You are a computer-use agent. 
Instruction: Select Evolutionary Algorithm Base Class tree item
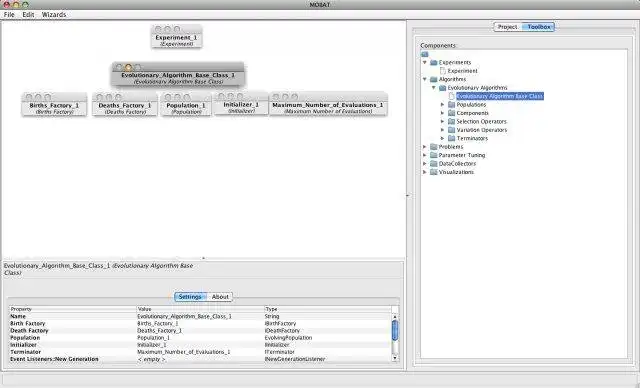[500, 96]
